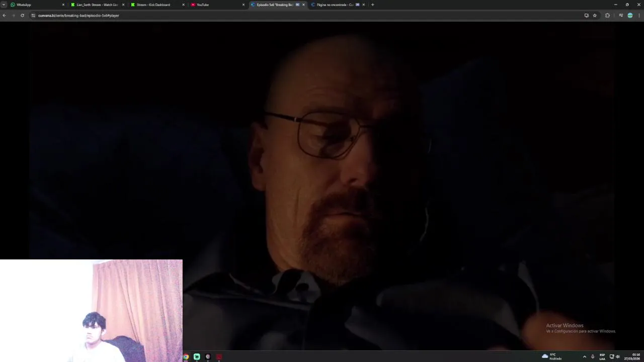Viewport: 644px width, 362px height.
Task: Close the Episodio 5x6 tab
Action: (303, 5)
